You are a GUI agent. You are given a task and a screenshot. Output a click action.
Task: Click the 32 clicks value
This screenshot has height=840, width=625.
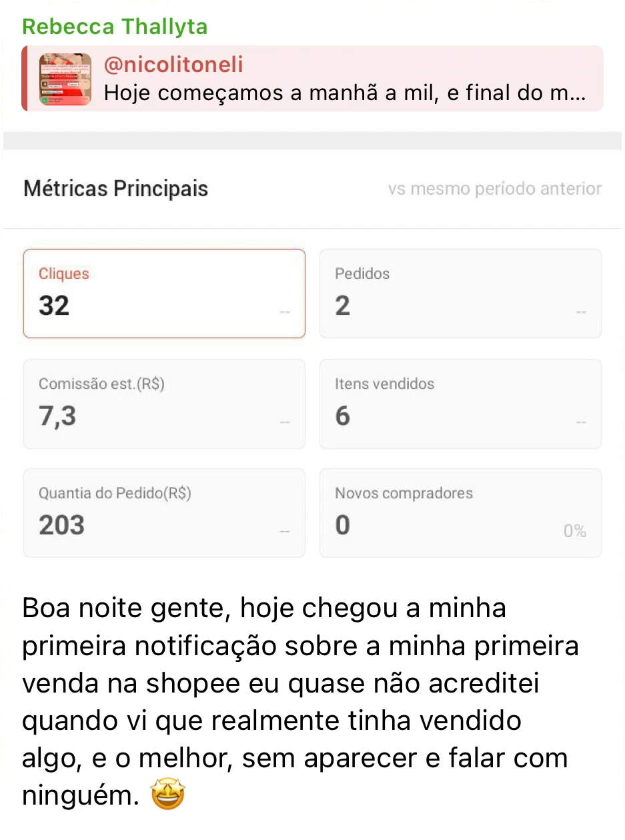54,306
